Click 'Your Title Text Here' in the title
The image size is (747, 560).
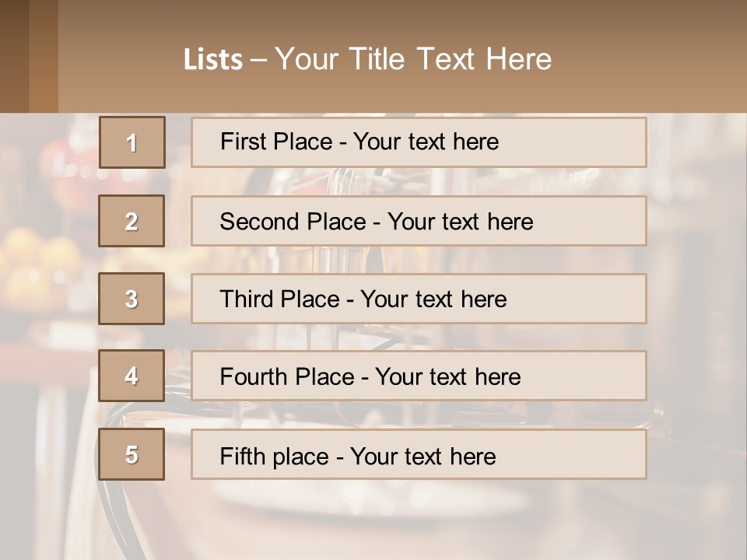pyautogui.click(x=413, y=59)
